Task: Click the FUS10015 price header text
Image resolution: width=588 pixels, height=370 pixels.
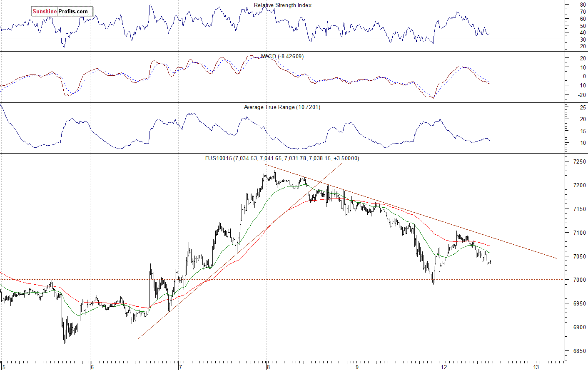Action: 282,158
